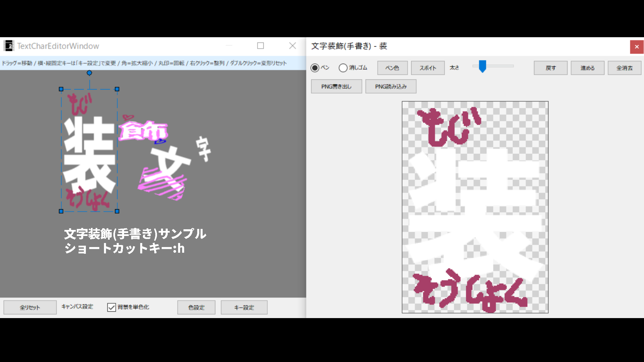Click bottom-right resize handle of 装 selection
This screenshot has width=644, height=362.
pos(117,211)
